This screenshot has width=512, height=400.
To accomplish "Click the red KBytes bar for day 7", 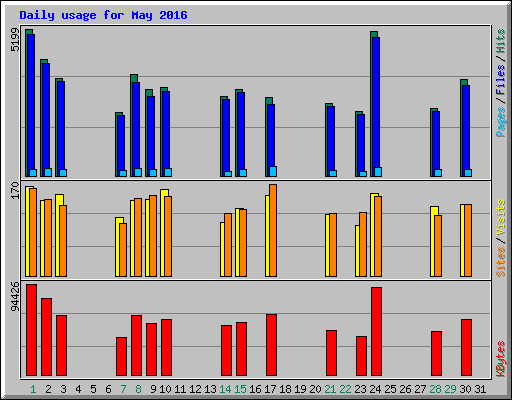I will point(121,357).
